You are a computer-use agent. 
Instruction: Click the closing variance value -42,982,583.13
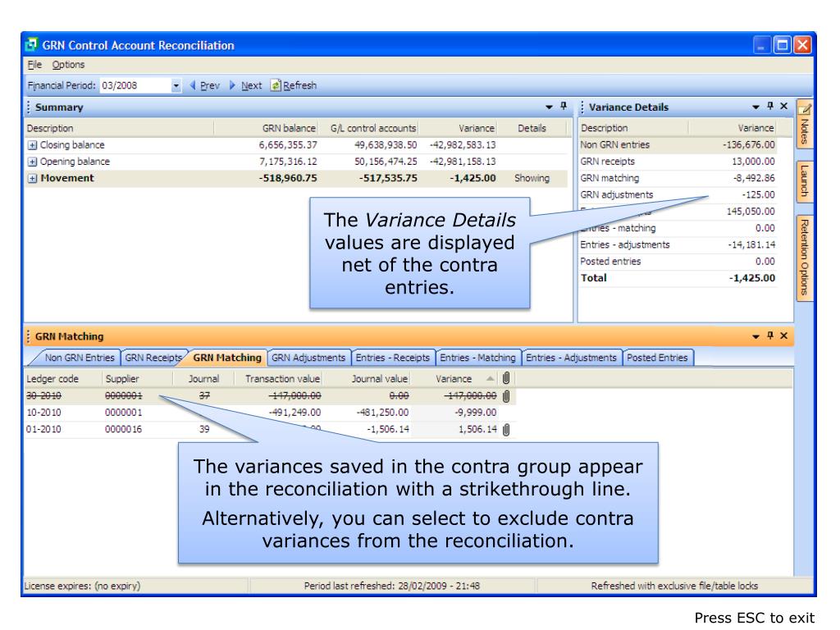tap(463, 145)
